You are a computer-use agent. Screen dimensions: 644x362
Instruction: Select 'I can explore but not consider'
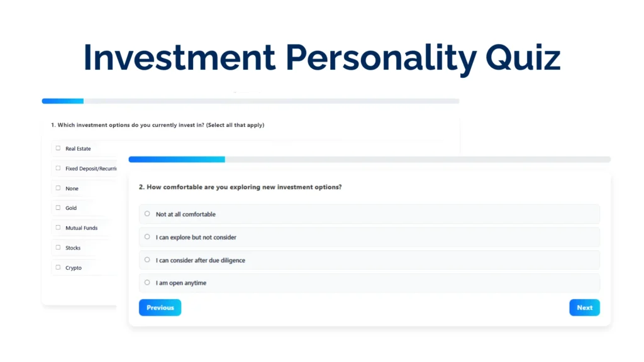(147, 237)
